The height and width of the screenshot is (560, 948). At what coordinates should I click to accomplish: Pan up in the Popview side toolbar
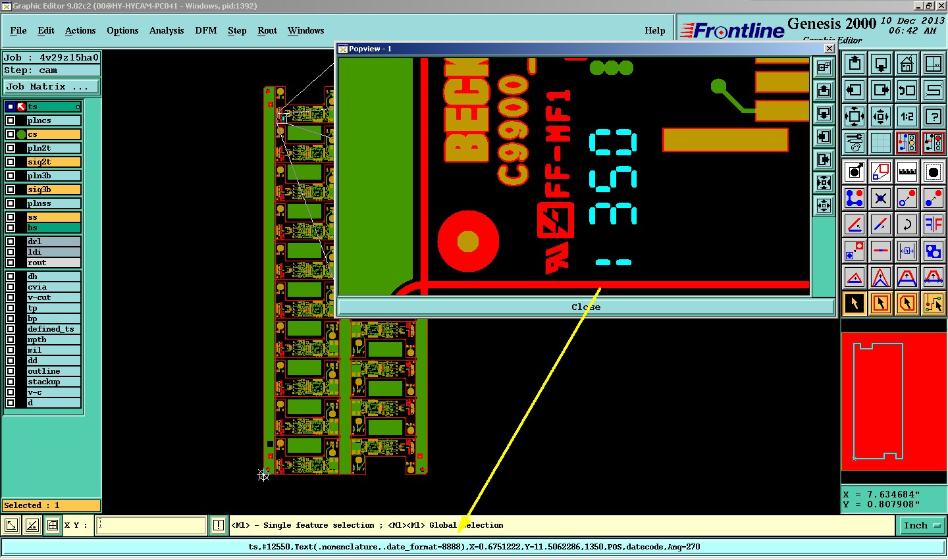824,90
